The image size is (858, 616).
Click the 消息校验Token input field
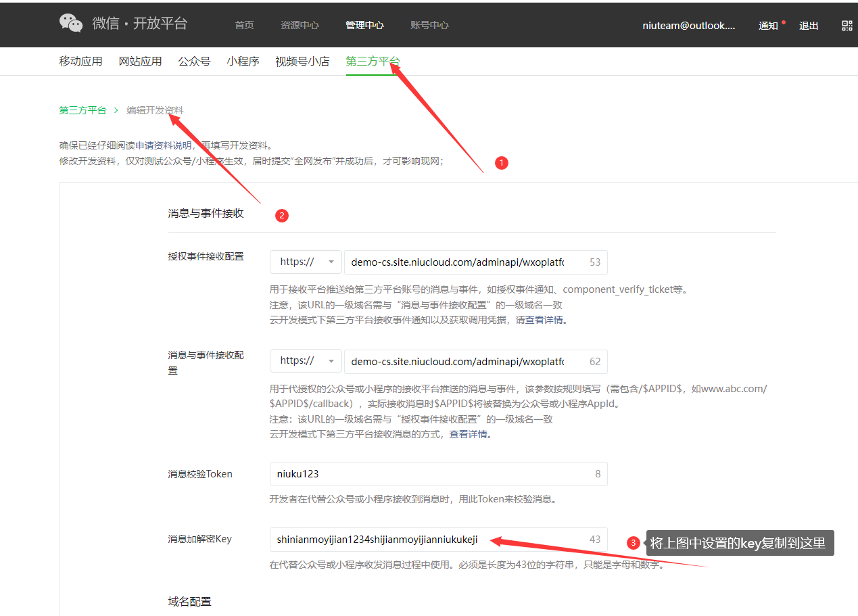coord(429,474)
